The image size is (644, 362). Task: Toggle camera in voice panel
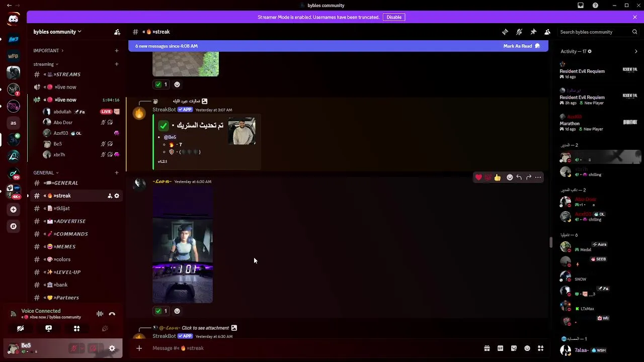[20, 328]
